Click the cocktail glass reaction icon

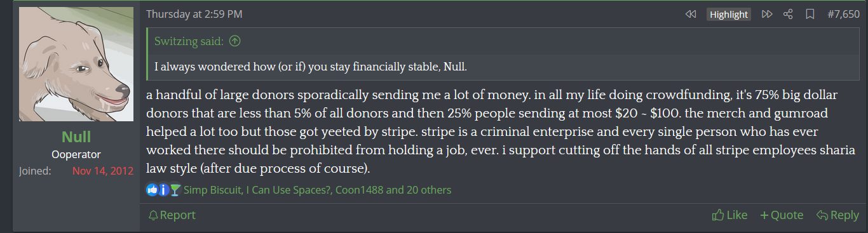(x=175, y=190)
